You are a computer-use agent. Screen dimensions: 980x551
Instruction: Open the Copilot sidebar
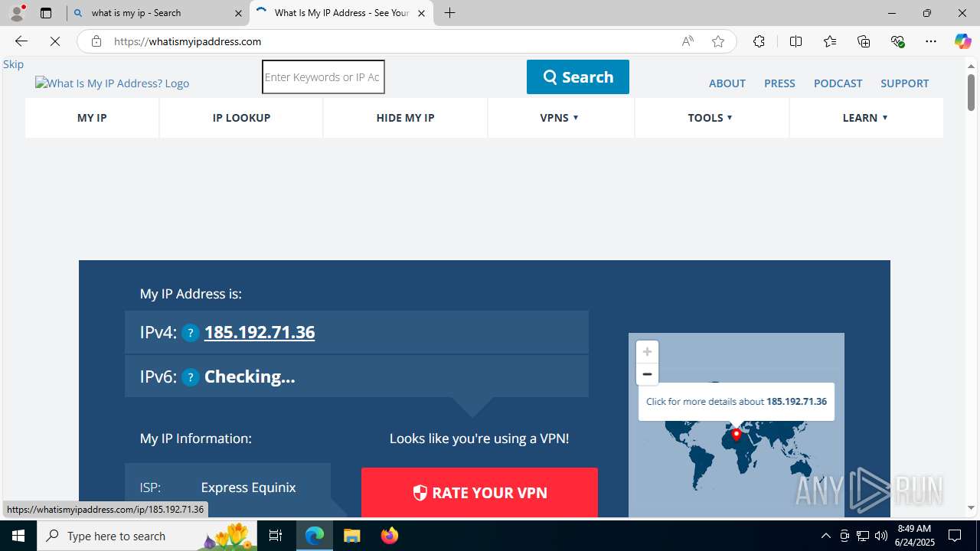962,41
